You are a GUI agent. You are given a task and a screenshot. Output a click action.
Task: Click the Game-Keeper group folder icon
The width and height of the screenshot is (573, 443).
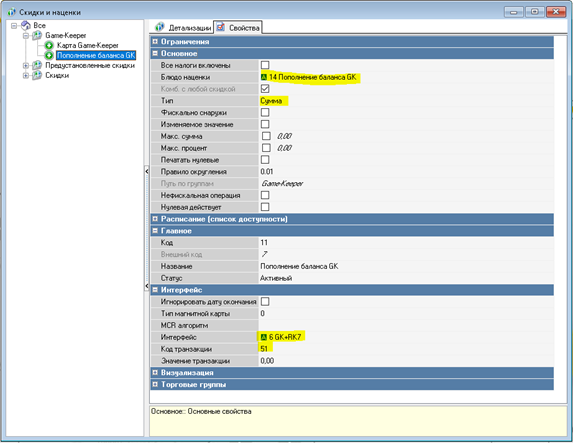[37, 35]
